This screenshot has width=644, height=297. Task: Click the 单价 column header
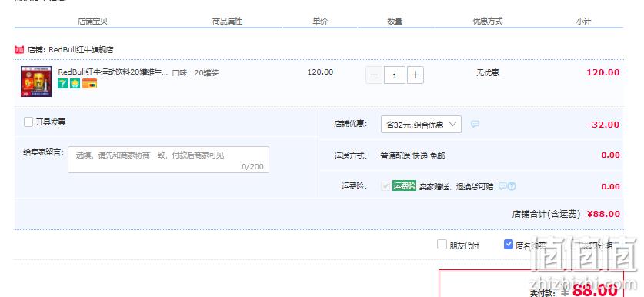tap(320, 22)
